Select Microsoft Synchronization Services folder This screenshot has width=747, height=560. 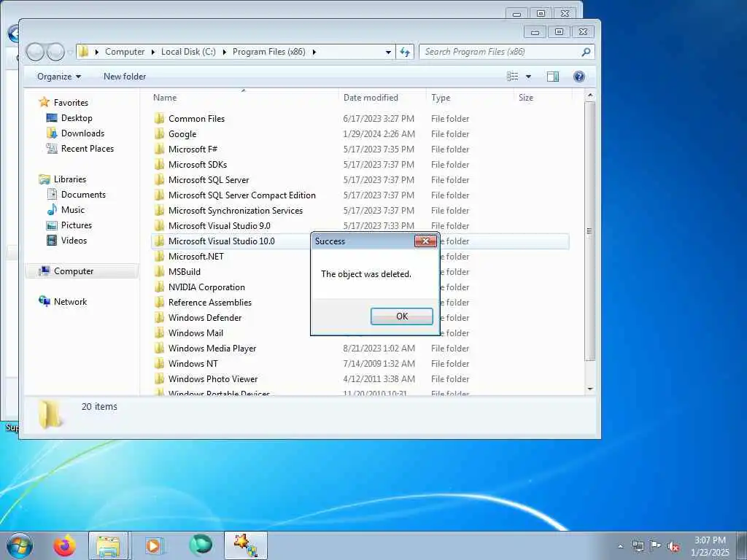tap(236, 211)
